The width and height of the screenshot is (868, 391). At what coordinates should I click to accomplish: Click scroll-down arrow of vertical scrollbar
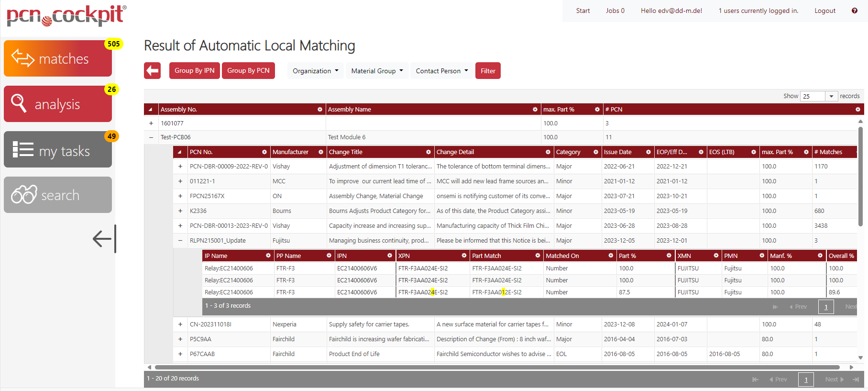[x=860, y=358]
